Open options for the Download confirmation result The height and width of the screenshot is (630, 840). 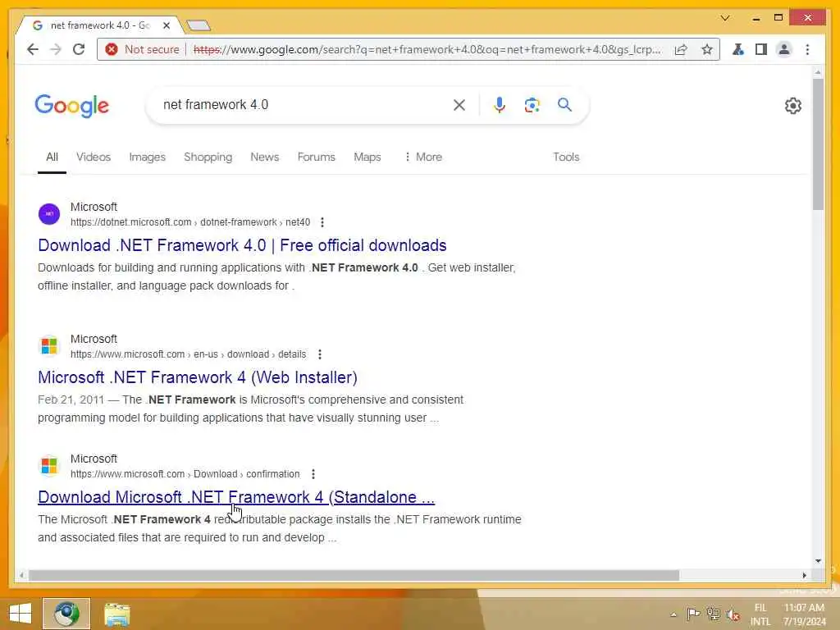[x=313, y=474]
